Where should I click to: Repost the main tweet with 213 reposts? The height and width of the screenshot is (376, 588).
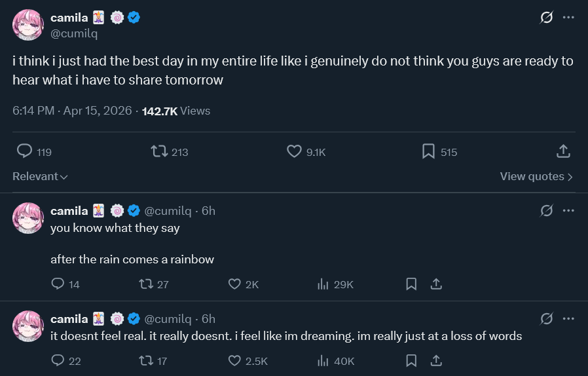(159, 151)
